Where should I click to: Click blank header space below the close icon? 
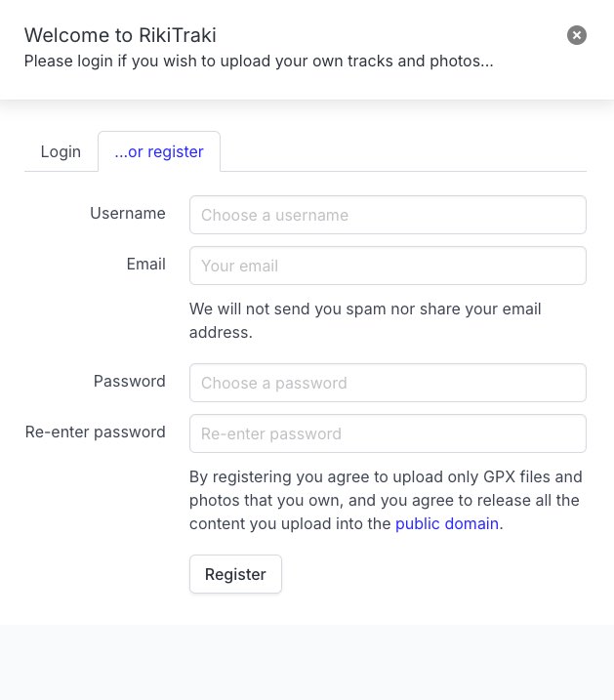[577, 76]
